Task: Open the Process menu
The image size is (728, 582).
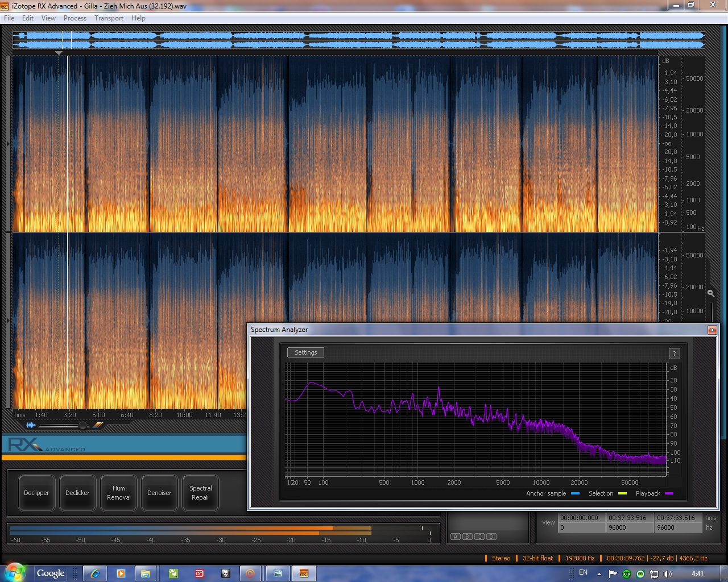Action: (x=75, y=18)
